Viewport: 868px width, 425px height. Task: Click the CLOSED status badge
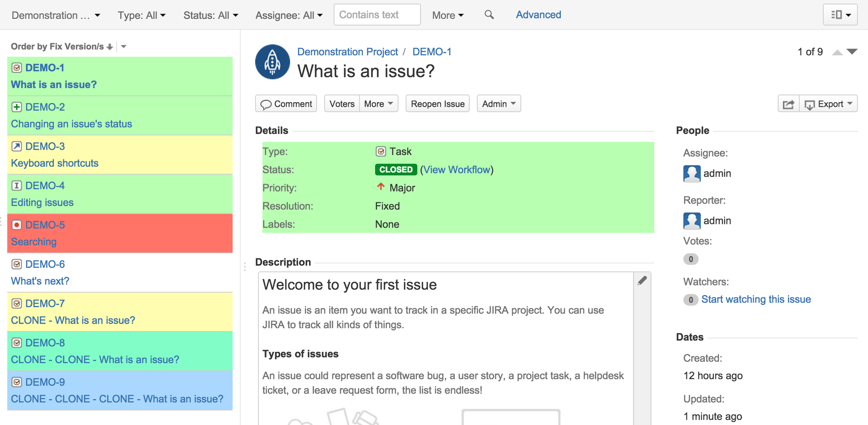click(x=396, y=170)
